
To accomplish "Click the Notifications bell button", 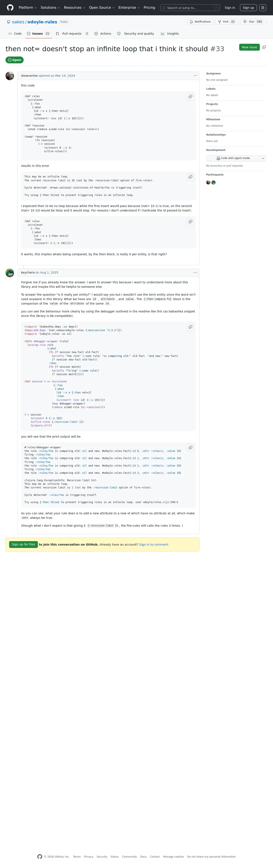I will pyautogui.click(x=200, y=21).
